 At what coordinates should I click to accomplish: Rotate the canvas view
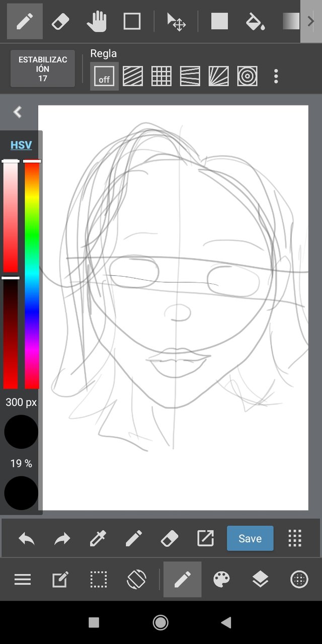click(136, 580)
